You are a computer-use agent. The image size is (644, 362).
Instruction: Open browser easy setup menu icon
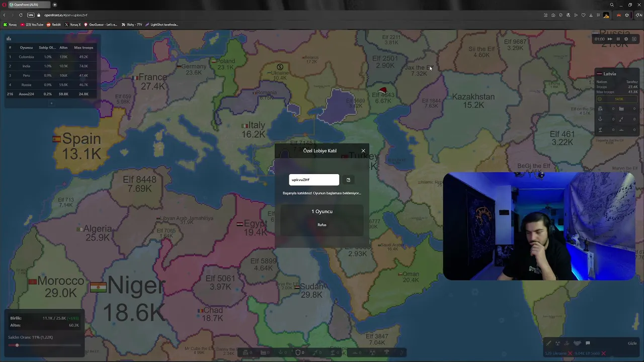(598, 15)
